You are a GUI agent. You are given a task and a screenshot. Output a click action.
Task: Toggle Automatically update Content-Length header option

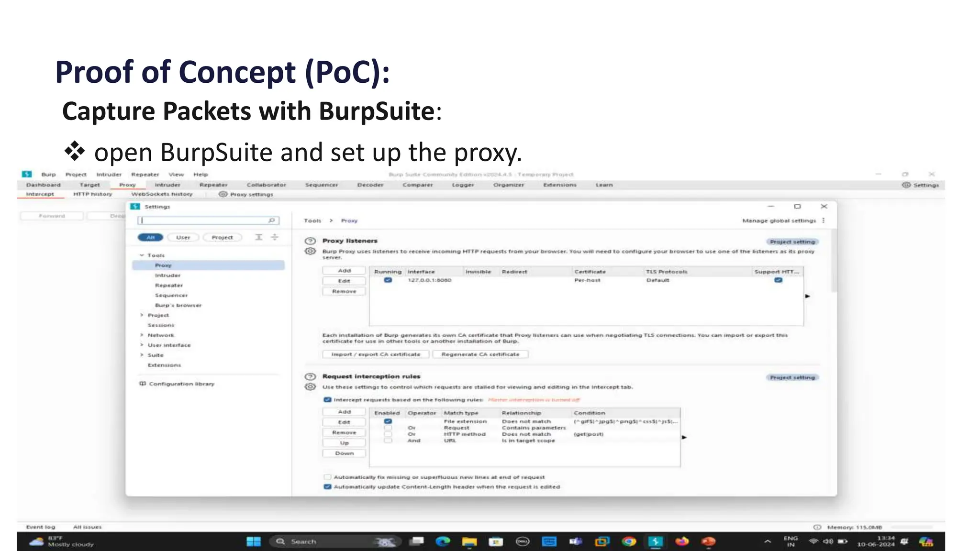click(328, 486)
